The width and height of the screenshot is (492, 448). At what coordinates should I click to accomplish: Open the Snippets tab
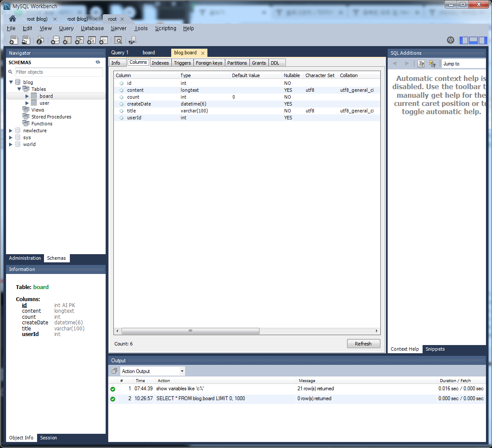[435, 349]
